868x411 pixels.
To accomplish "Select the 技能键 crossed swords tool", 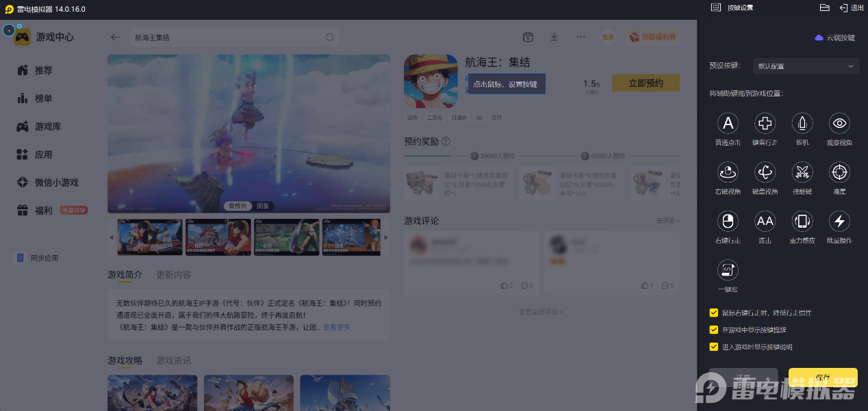I will (x=802, y=172).
